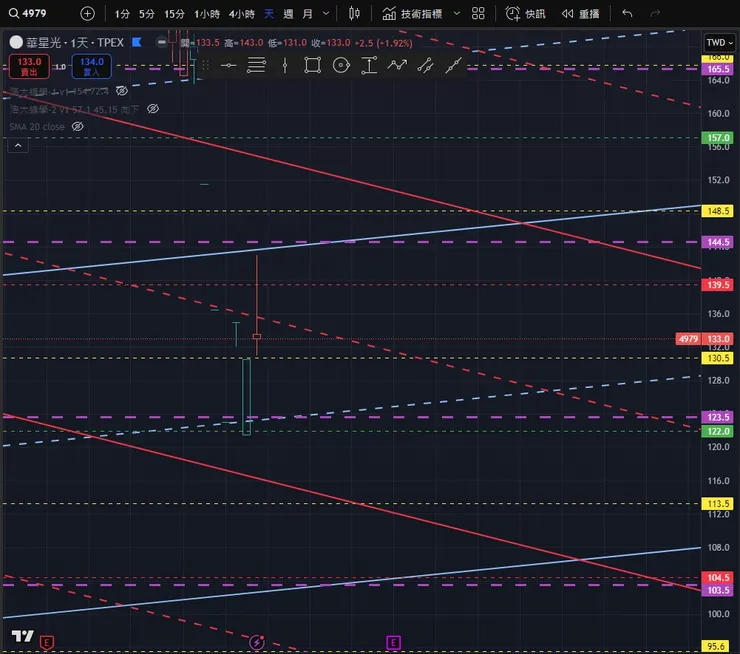The width and height of the screenshot is (740, 654).
Task: Click the 130.5 price label
Action: (x=718, y=358)
